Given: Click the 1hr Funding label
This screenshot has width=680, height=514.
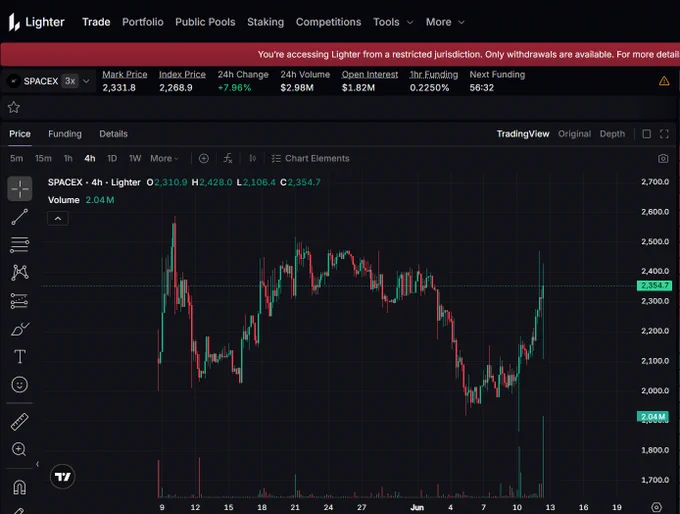Looking at the screenshot, I should [x=434, y=75].
